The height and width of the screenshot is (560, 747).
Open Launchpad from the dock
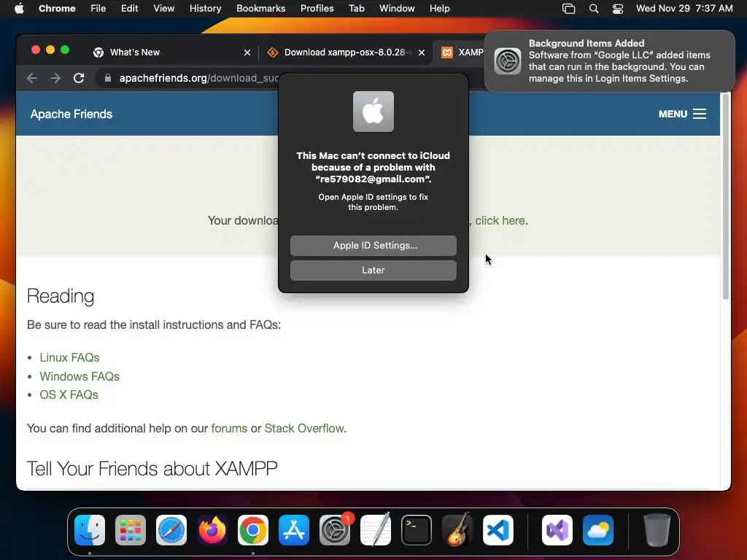click(131, 530)
